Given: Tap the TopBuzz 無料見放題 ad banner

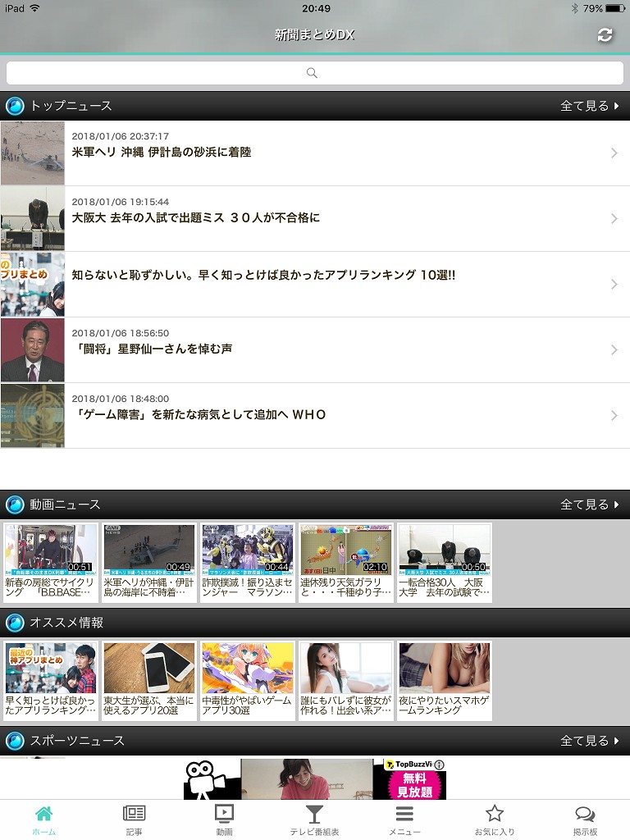Looking at the screenshot, I should 315,778.
